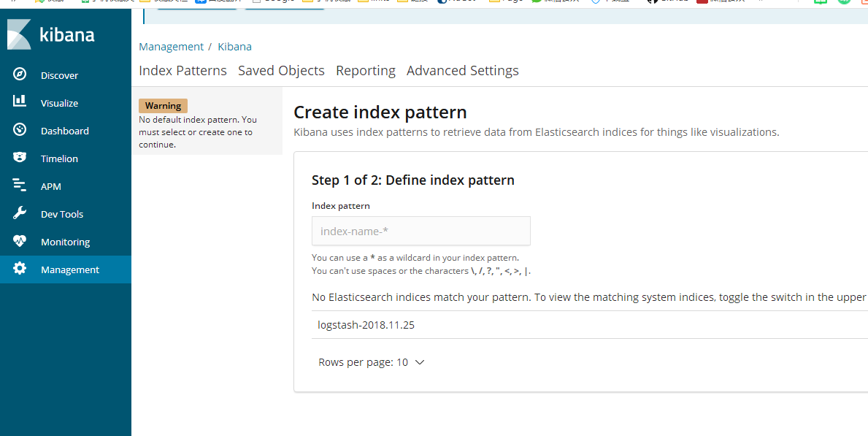The width and height of the screenshot is (868, 436).
Task: Open Monitoring via heartbeat icon
Action: 20,241
